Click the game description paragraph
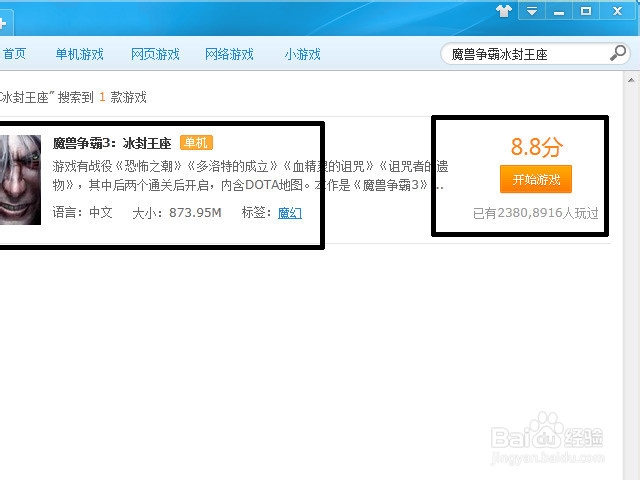 point(250,176)
